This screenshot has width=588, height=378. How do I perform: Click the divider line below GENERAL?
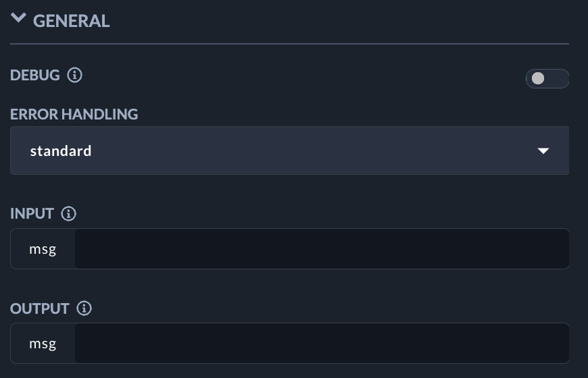(289, 44)
